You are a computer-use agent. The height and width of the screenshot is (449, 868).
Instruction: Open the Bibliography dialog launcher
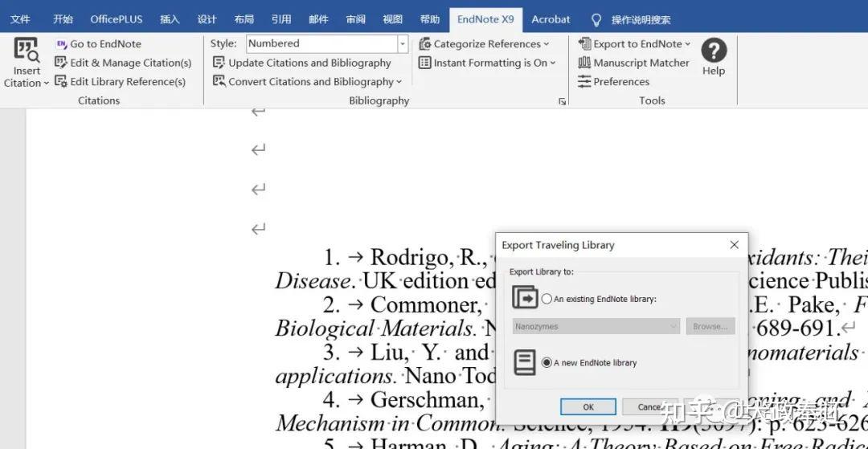pyautogui.click(x=562, y=101)
